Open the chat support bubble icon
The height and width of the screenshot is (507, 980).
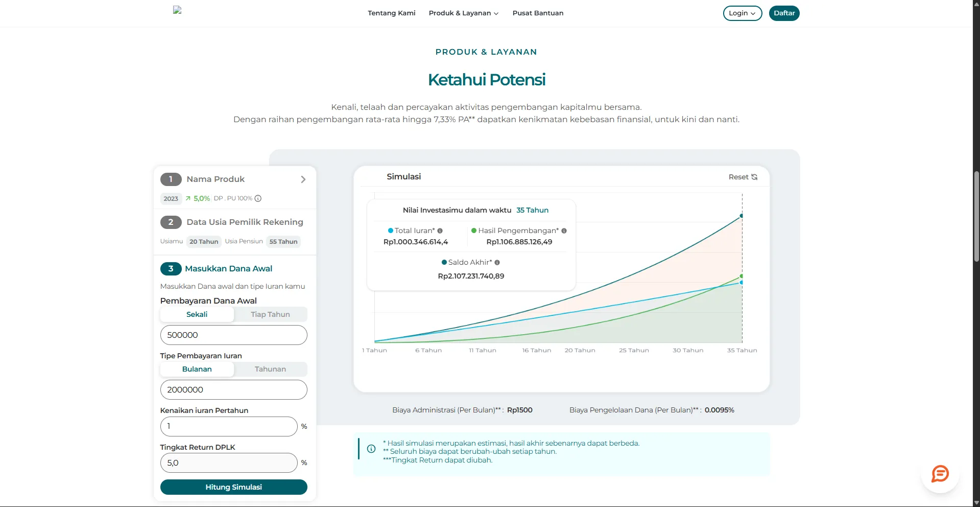coord(940,474)
